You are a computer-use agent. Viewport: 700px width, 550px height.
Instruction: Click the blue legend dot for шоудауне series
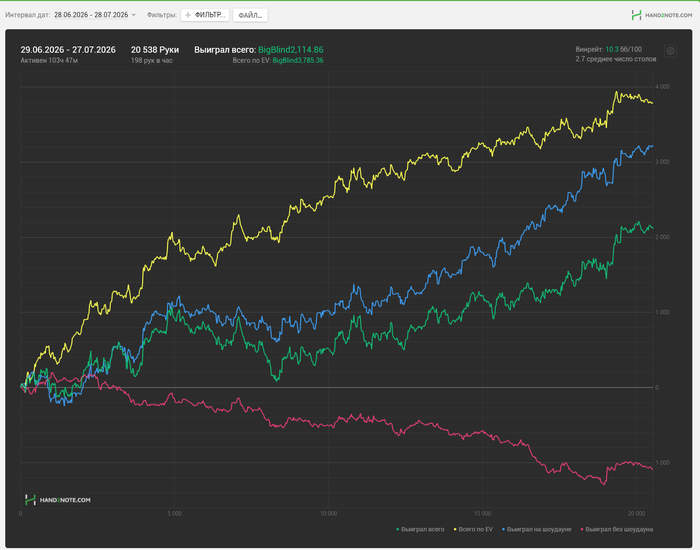[504, 529]
